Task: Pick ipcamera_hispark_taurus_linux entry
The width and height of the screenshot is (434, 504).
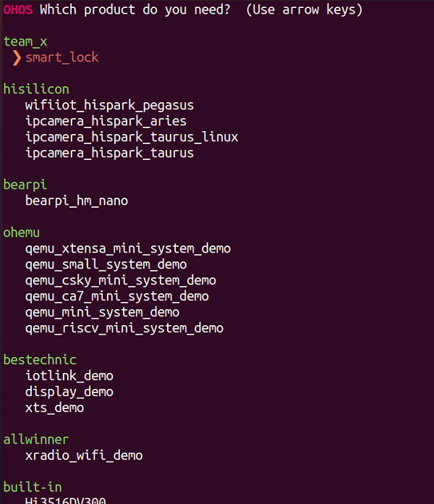Action: coord(132,138)
